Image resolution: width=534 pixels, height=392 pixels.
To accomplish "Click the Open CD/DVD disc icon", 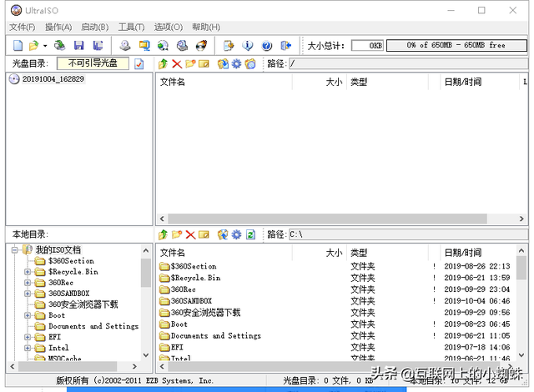I will (x=60, y=45).
